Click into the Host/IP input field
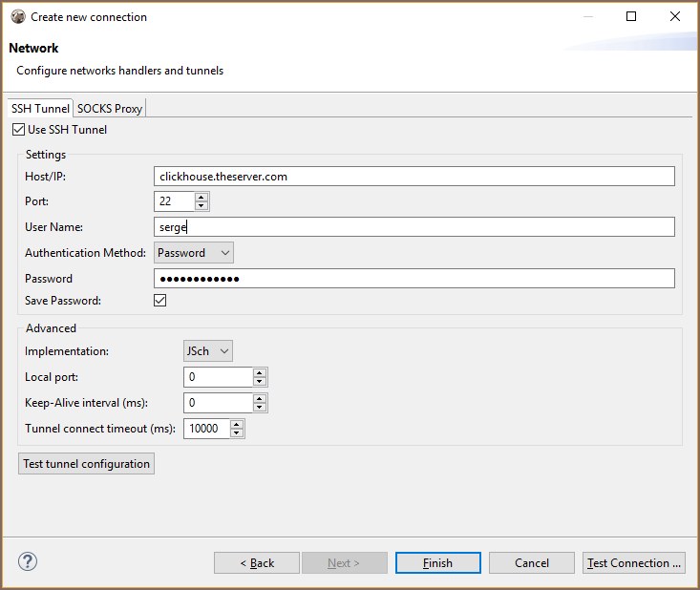The height and width of the screenshot is (590, 700). (x=414, y=177)
